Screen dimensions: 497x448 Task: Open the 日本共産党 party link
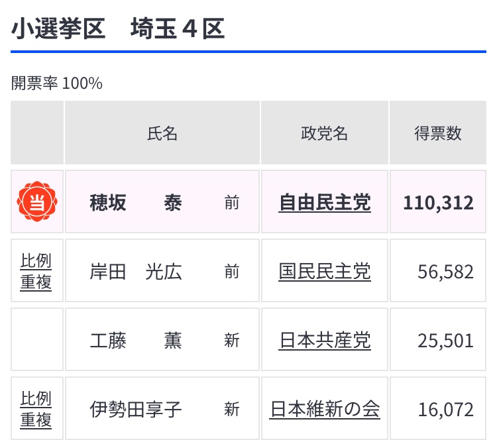point(325,340)
